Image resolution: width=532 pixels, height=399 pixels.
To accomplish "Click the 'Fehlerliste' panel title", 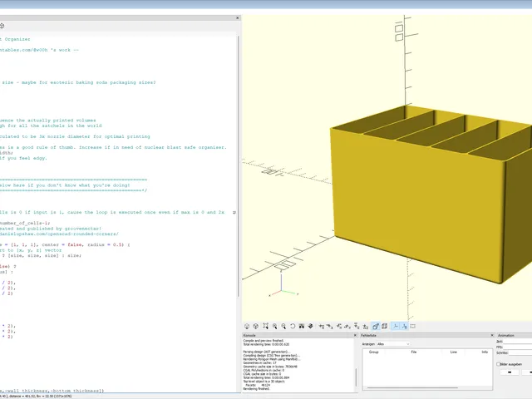I will [368, 335].
